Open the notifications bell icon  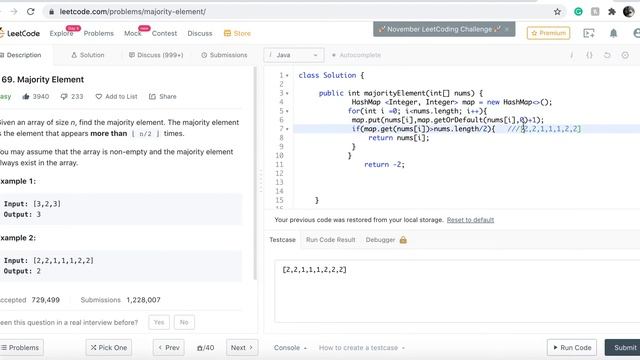[613, 33]
